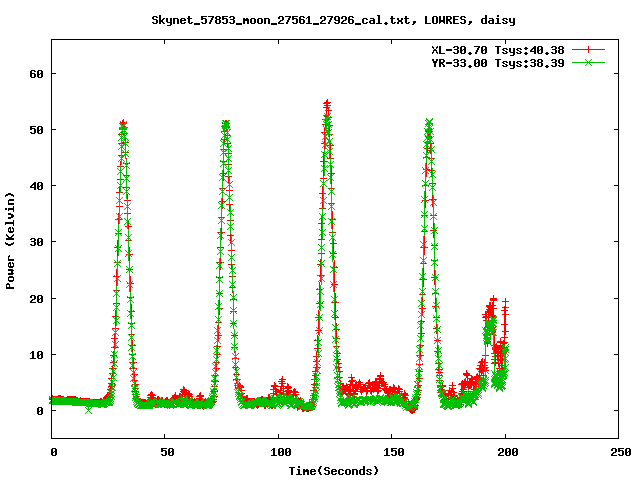Click the y-axis tick label 30
The image size is (640, 480).
[36, 242]
